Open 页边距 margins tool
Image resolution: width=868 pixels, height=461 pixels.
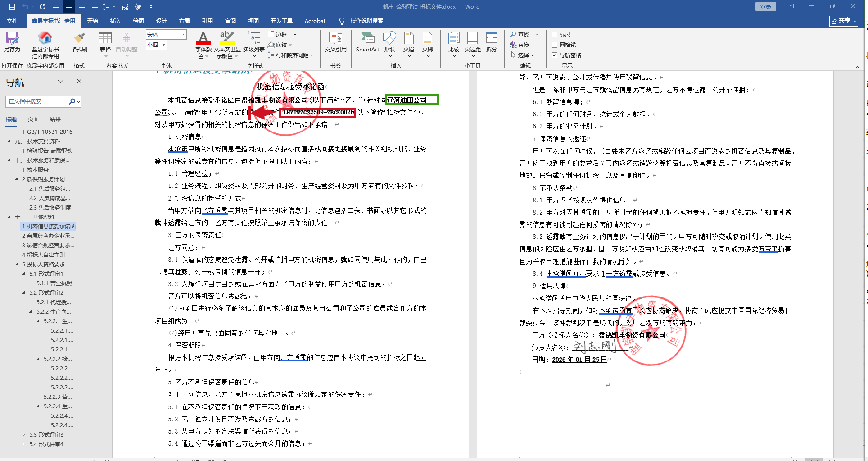point(473,45)
